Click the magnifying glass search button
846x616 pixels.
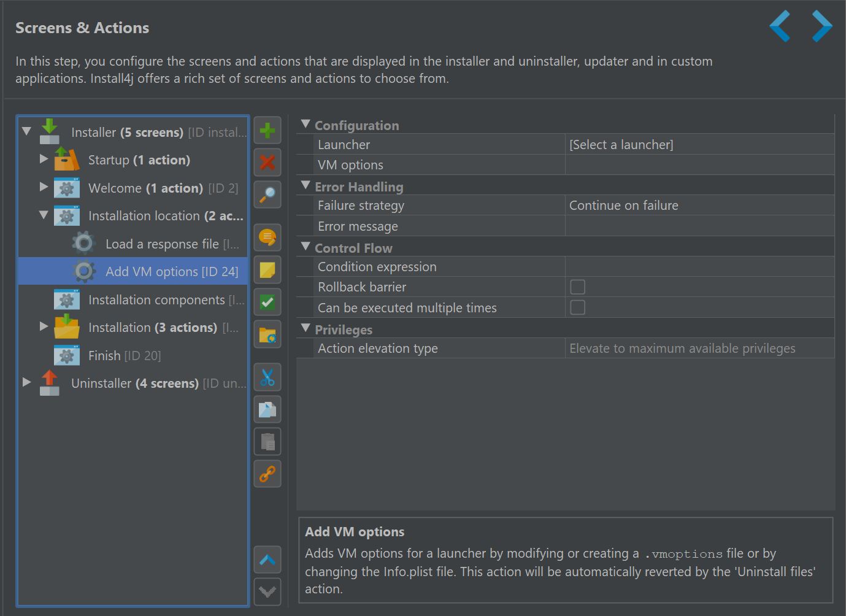(x=267, y=194)
